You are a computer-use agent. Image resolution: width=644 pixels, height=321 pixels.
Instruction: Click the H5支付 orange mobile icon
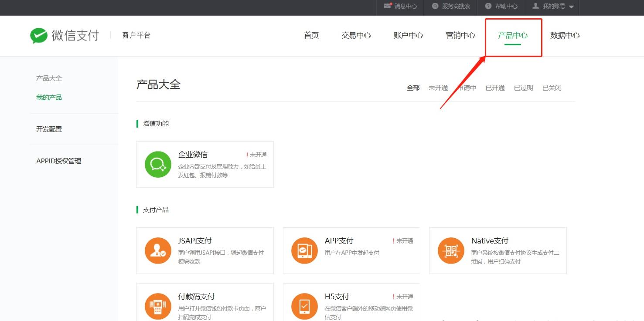click(x=304, y=306)
